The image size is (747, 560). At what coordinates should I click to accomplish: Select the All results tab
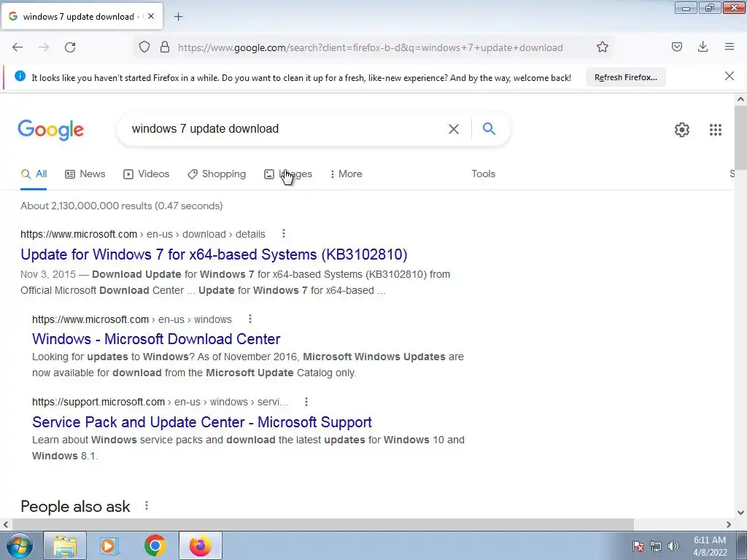click(x=34, y=174)
